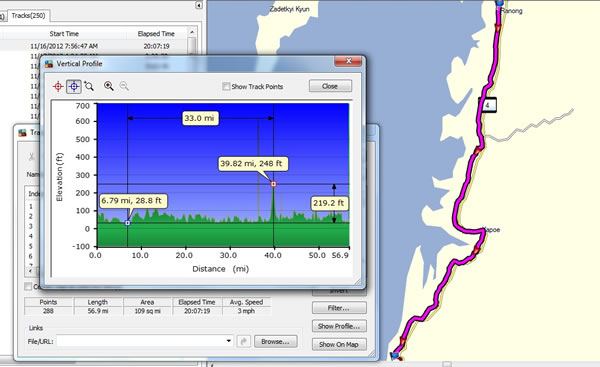Click the Highway 4 shield on map

(487, 105)
